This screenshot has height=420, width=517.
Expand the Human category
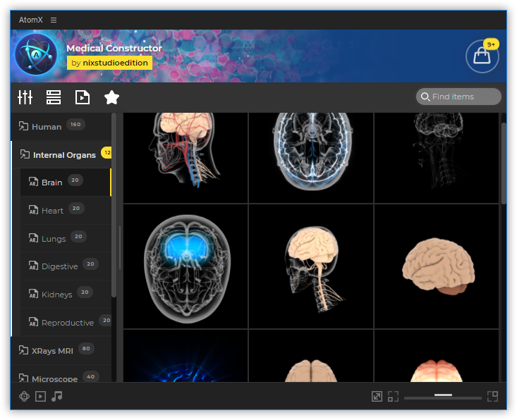point(61,127)
